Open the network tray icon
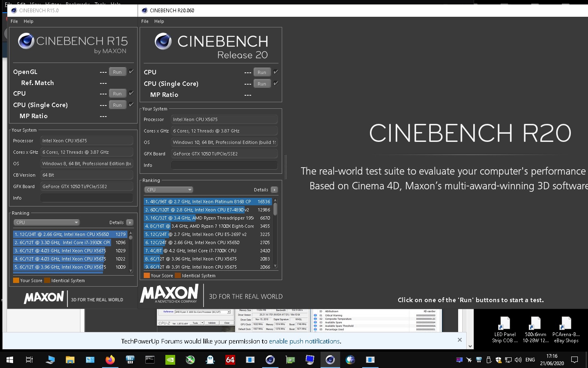The width and height of the screenshot is (588, 368). point(508,360)
